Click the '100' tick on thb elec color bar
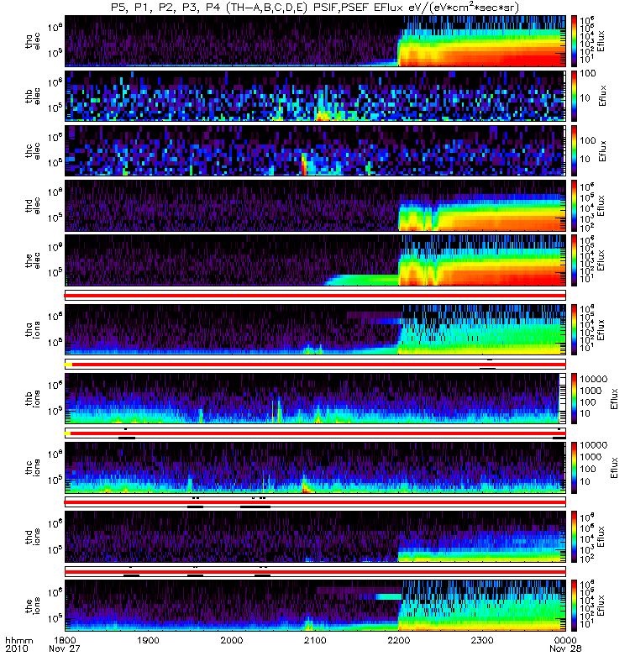This screenshot has height=672, width=630. pyautogui.click(x=587, y=73)
